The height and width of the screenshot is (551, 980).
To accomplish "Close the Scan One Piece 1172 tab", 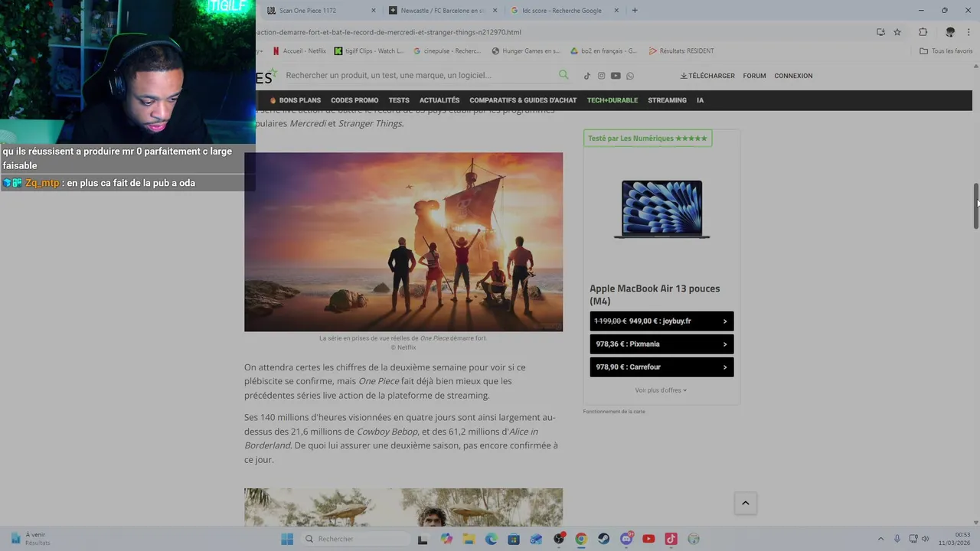I will [374, 11].
